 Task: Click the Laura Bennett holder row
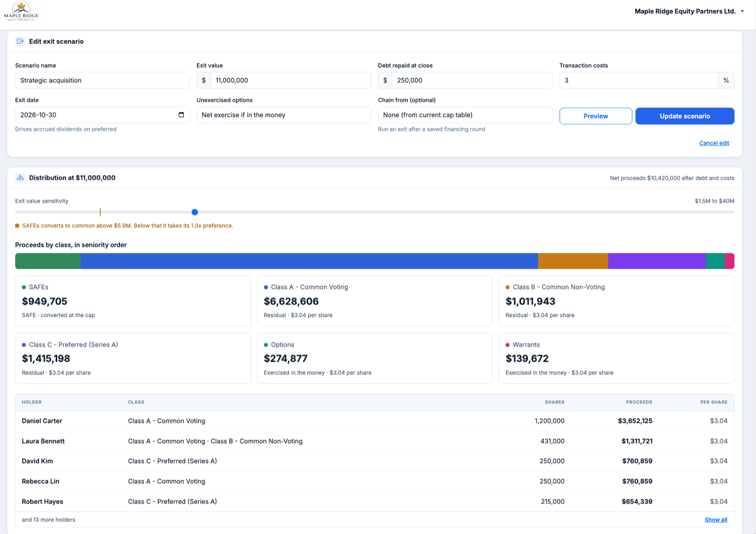pos(375,441)
